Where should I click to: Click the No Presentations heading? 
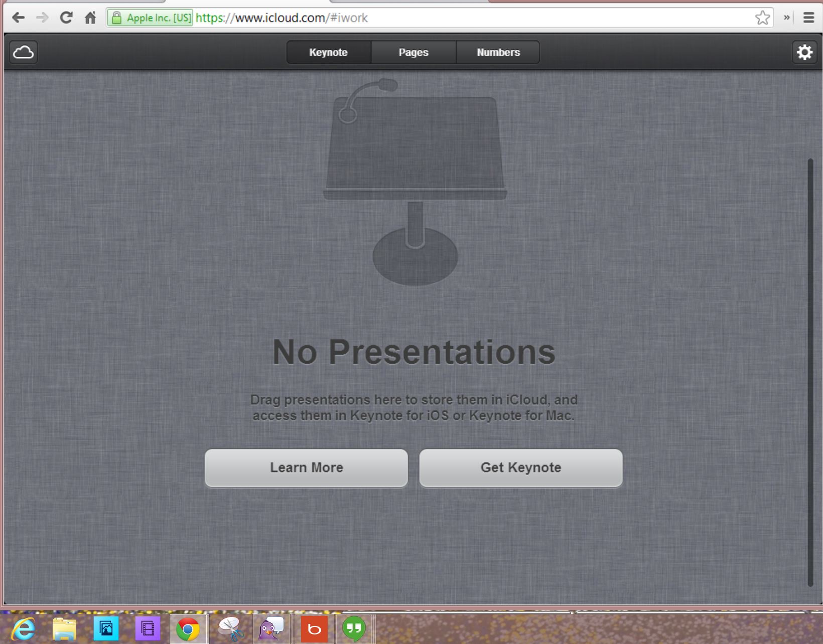pos(414,352)
